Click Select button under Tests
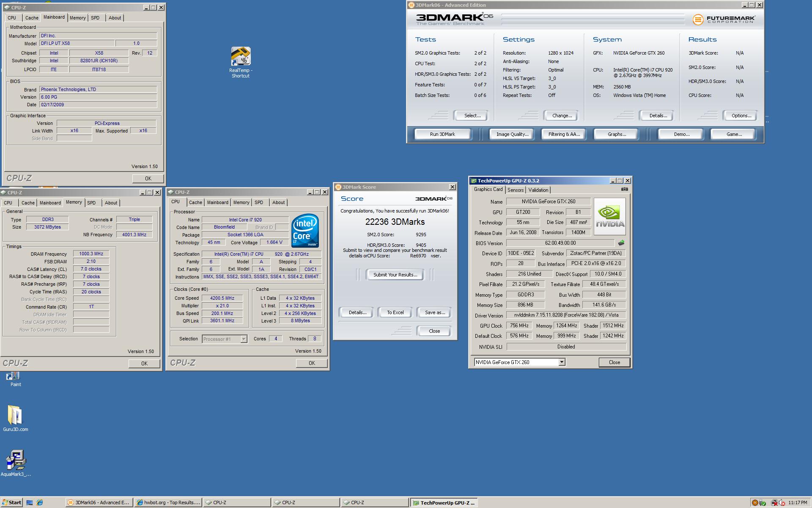 pyautogui.click(x=472, y=116)
